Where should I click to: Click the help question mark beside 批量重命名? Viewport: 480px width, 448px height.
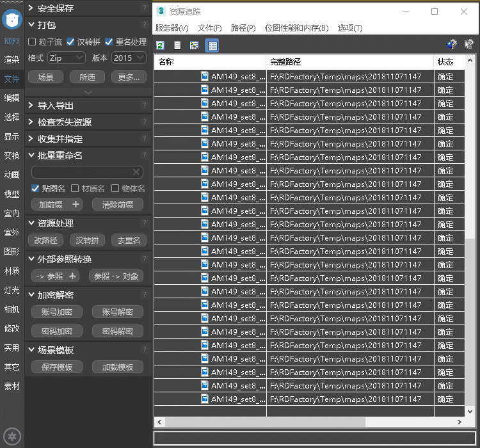point(145,156)
